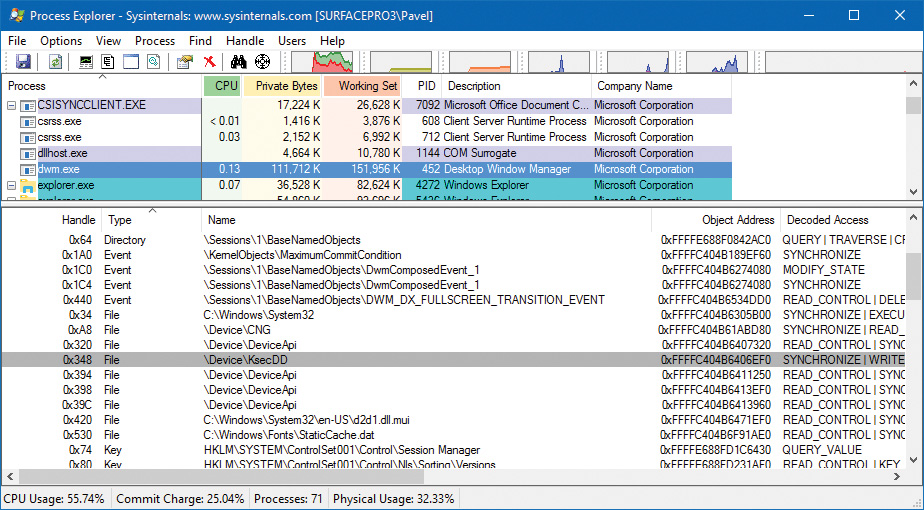
Task: Click the Decoded Access column header
Action: [827, 219]
